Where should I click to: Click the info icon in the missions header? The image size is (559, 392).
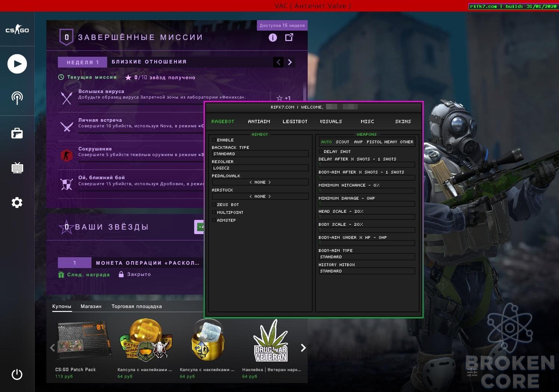click(x=273, y=37)
